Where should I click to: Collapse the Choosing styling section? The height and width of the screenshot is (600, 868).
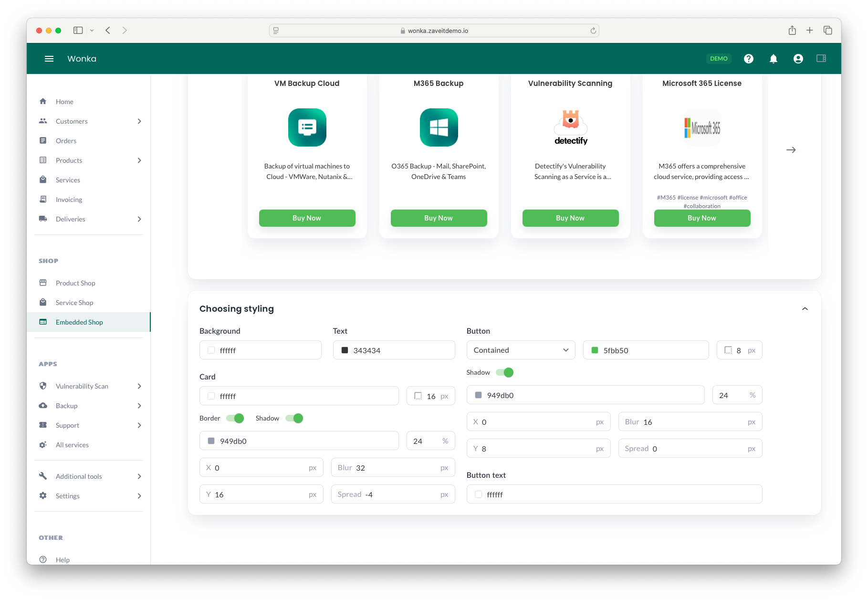tap(805, 309)
